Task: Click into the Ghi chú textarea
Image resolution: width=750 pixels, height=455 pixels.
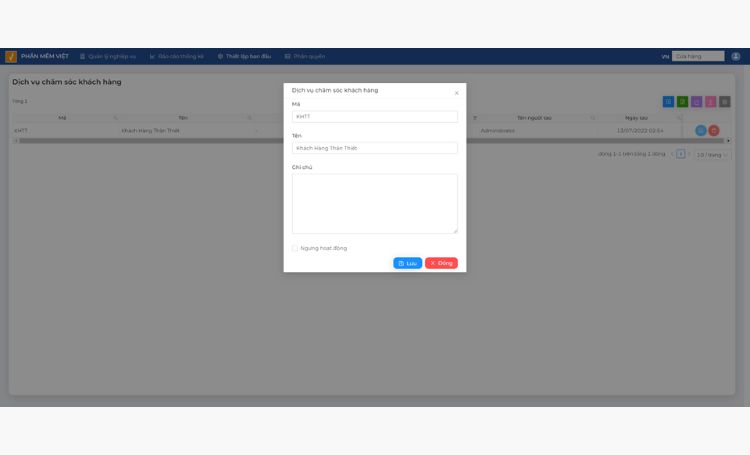Action: pyautogui.click(x=375, y=204)
